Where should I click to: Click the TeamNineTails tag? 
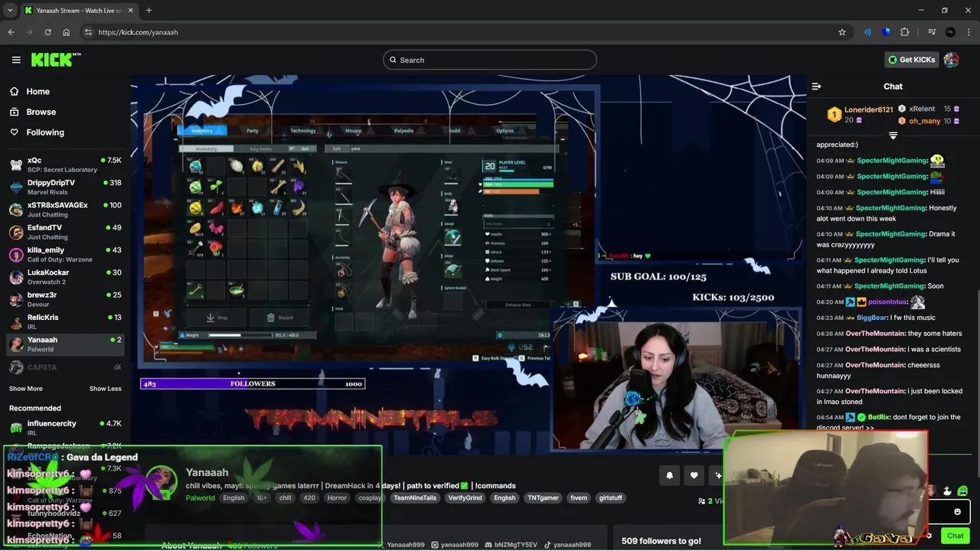point(415,497)
